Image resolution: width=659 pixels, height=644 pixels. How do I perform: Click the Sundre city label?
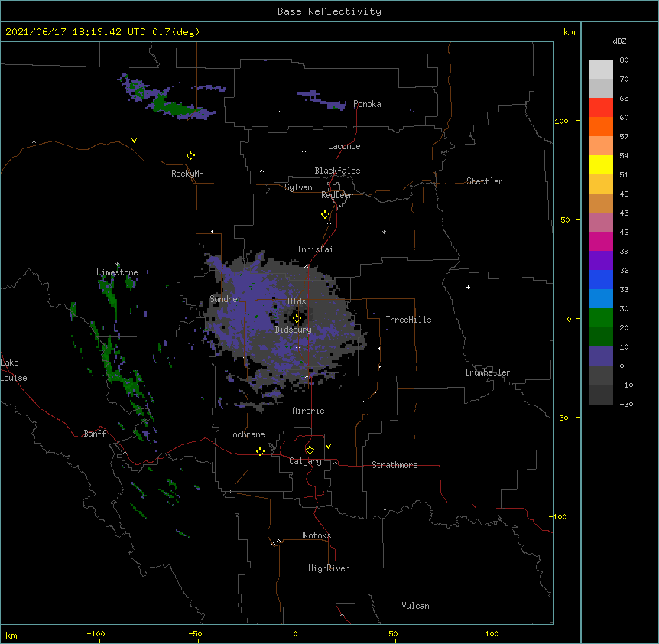(223, 299)
